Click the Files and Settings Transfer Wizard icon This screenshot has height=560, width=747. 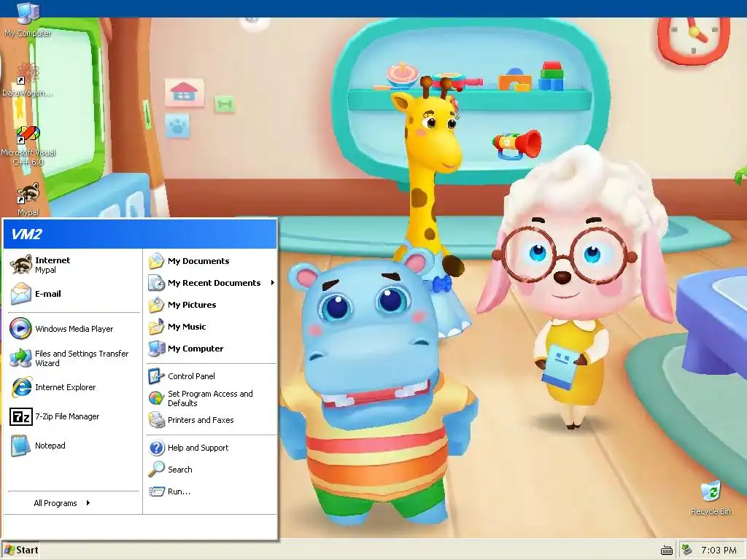coord(20,358)
